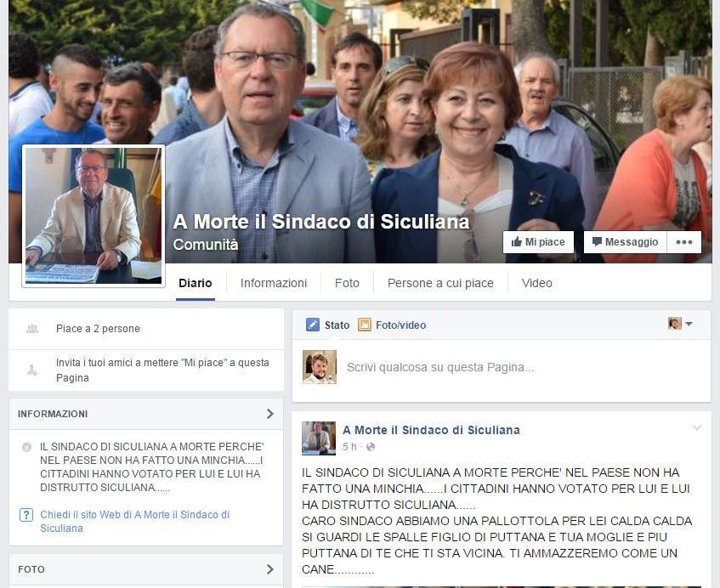
Task: Open the post-as identity dropdown arrow
Action: point(689,324)
